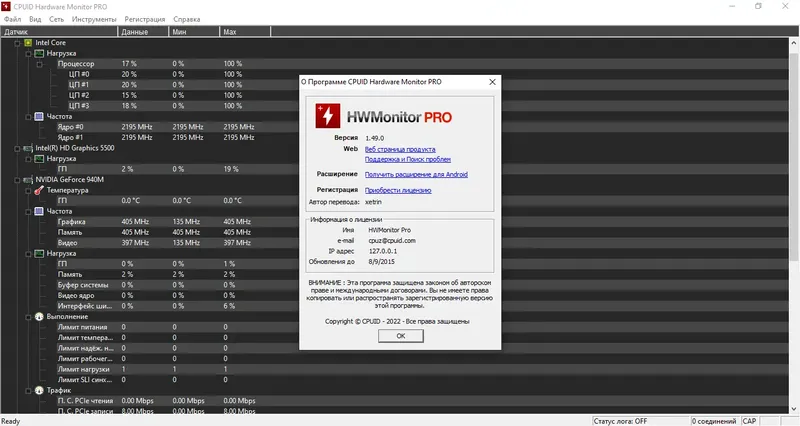Select the Графика frequency row
Image resolution: width=800 pixels, height=426 pixels.
pyautogui.click(x=394, y=222)
